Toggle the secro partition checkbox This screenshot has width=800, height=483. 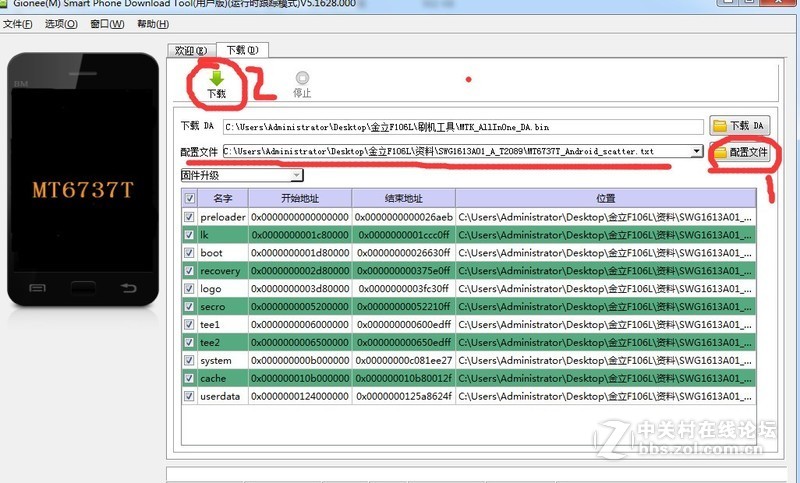point(189,307)
